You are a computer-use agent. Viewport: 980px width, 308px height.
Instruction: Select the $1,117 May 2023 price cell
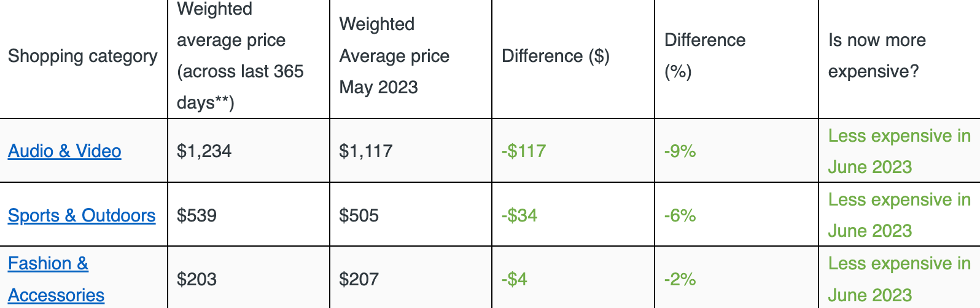365,151
